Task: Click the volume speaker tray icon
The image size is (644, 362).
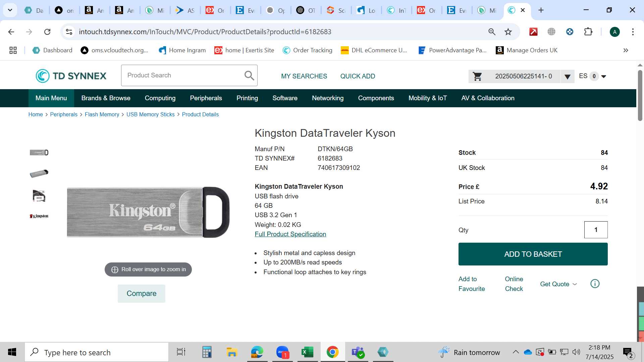Action: pos(576,352)
